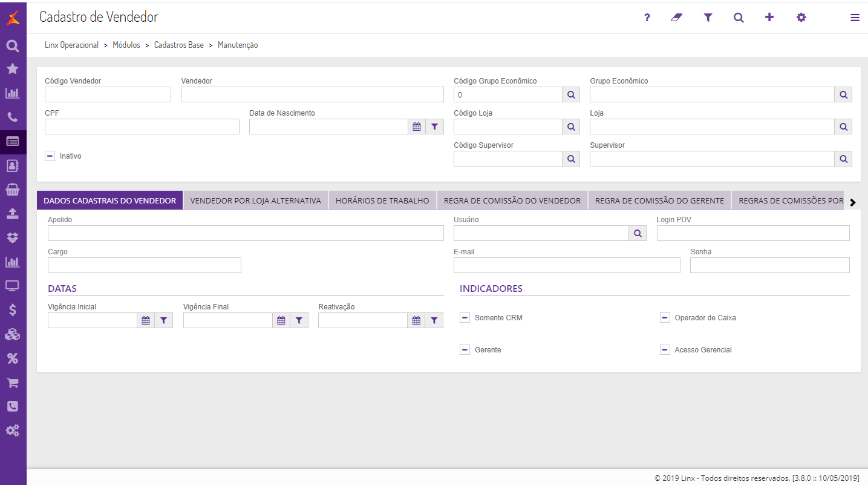Click the help question mark icon
Image resolution: width=868 pixels, height=485 pixels.
pyautogui.click(x=647, y=18)
